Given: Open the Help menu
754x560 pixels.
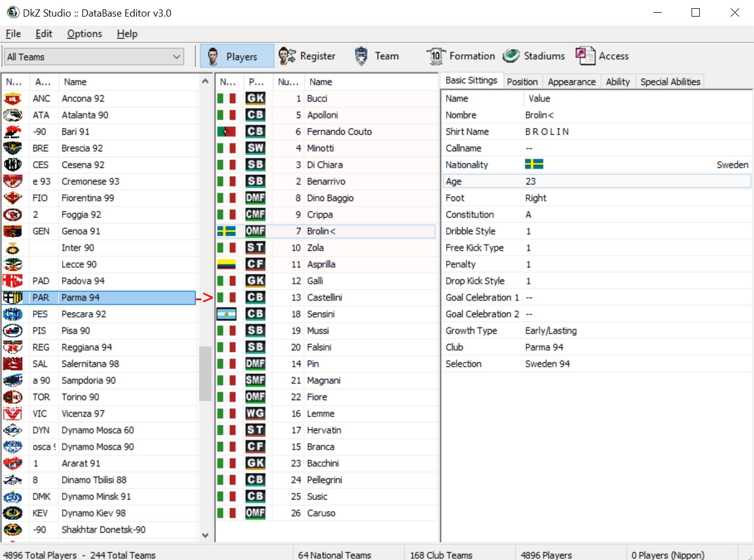Looking at the screenshot, I should tap(127, 34).
